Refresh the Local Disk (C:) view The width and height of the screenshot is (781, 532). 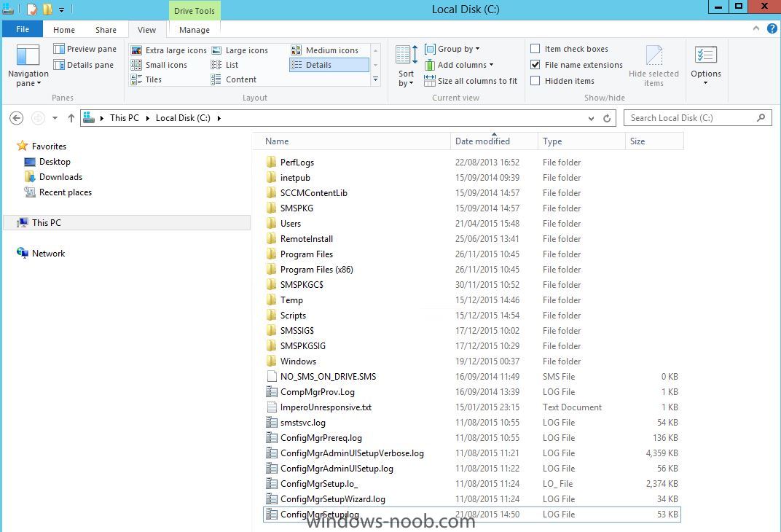pos(607,119)
